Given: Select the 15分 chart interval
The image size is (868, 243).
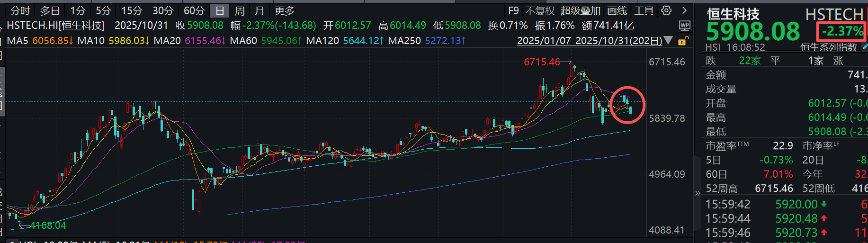Looking at the screenshot, I should coord(132,10).
